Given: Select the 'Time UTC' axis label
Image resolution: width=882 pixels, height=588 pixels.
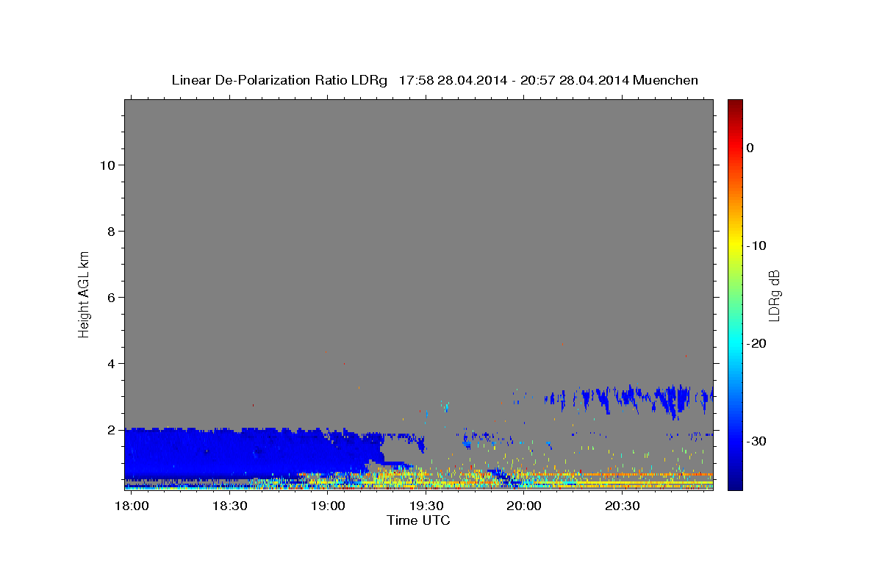Looking at the screenshot, I should pyautogui.click(x=418, y=520).
